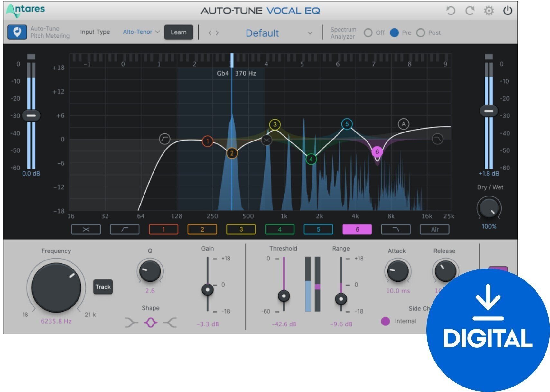
Task: Choose the bell peak shape icon
Action: 151,322
